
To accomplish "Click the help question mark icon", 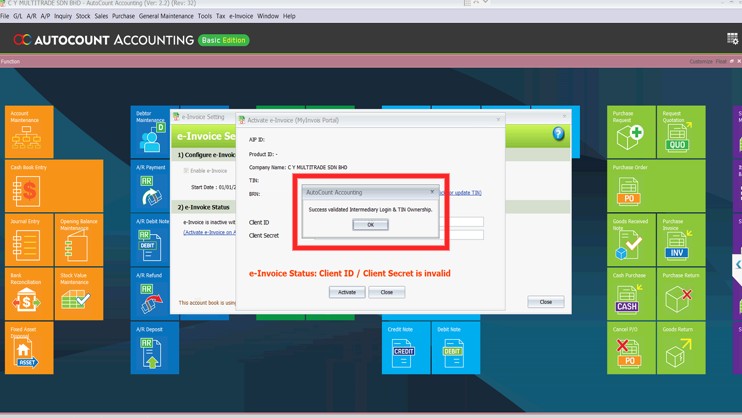I will pyautogui.click(x=558, y=134).
